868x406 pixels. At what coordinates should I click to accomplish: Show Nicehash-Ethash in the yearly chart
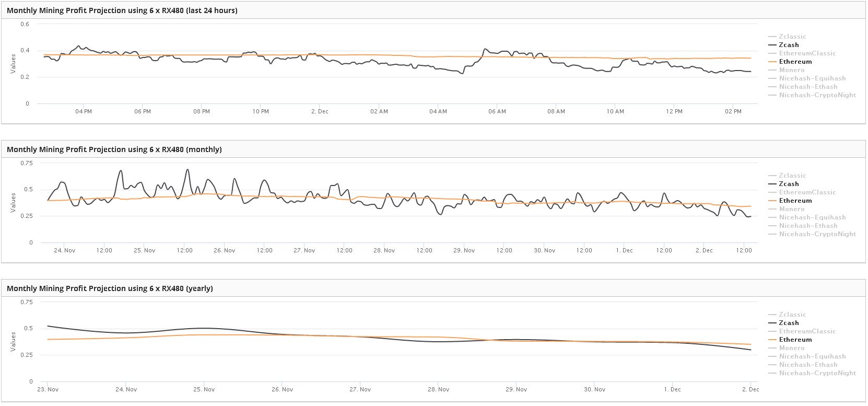[803, 365]
